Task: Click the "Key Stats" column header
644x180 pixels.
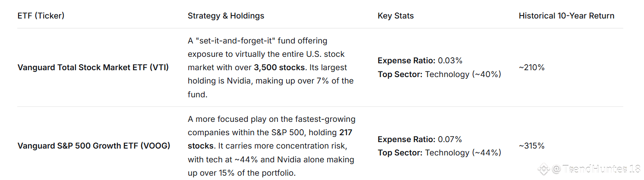Action: (395, 16)
